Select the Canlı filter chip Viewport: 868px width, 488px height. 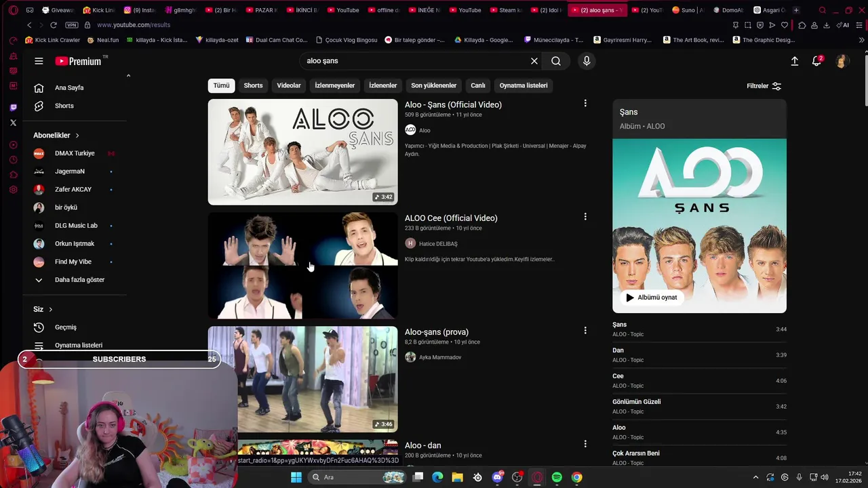tap(478, 85)
